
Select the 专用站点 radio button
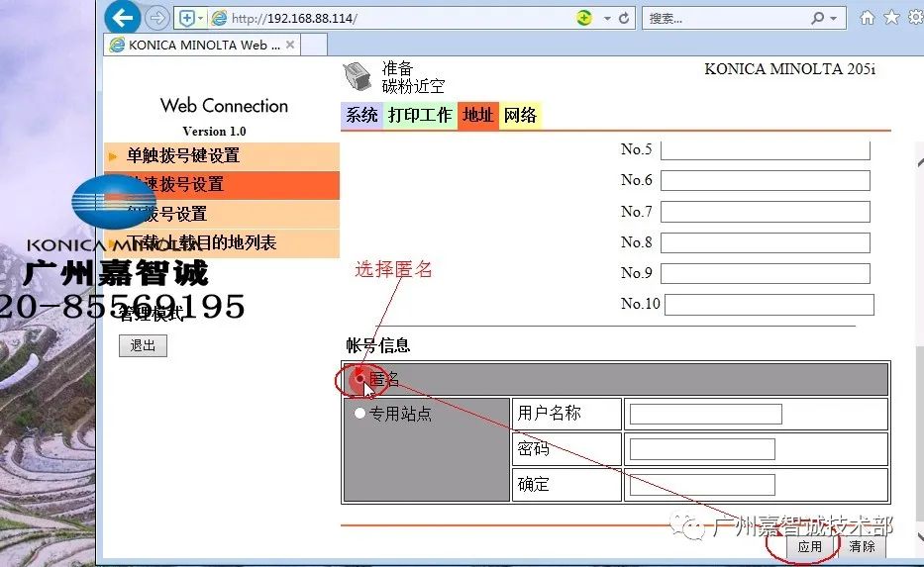pyautogui.click(x=359, y=414)
